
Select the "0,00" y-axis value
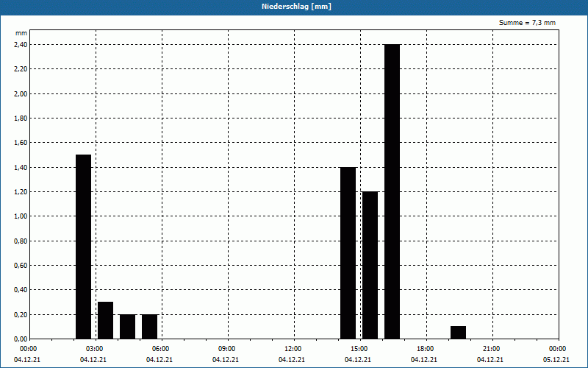tap(21, 339)
